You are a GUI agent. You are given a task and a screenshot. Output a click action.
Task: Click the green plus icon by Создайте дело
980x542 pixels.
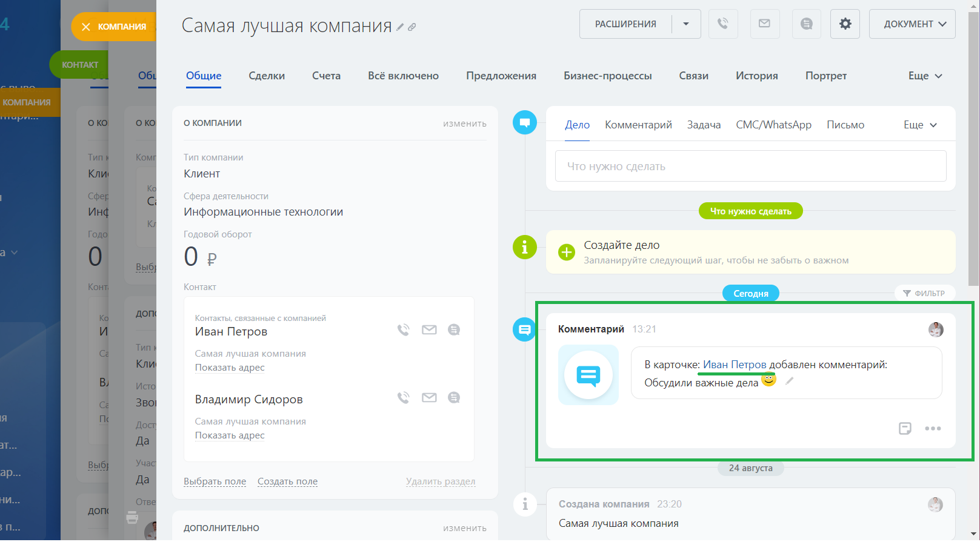pyautogui.click(x=567, y=253)
